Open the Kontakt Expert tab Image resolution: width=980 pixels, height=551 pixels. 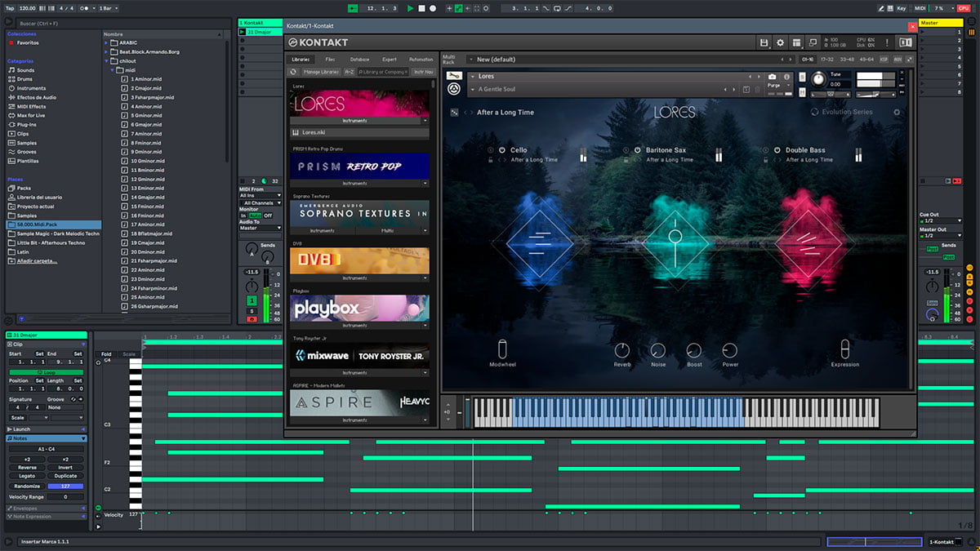pos(390,60)
